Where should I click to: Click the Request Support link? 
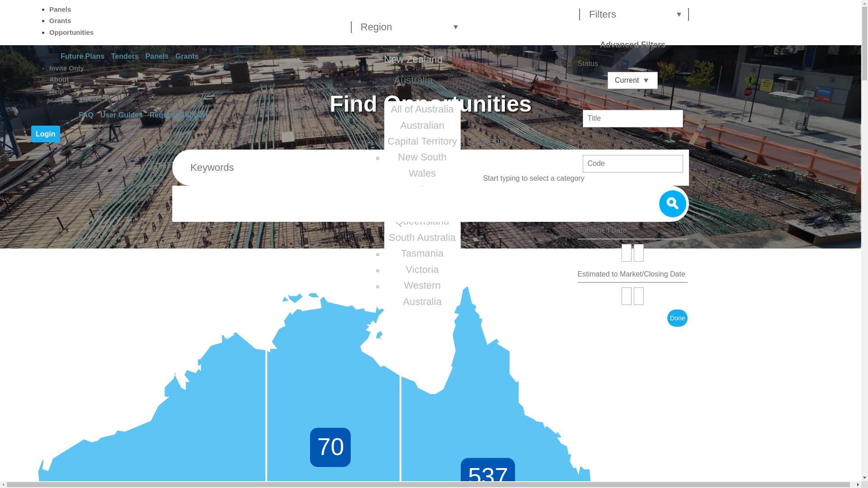[178, 115]
